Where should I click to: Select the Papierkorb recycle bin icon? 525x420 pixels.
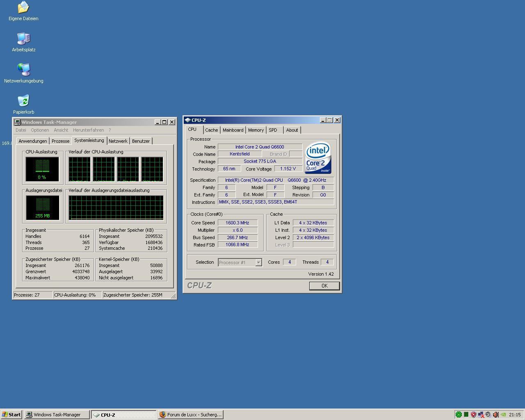23,101
